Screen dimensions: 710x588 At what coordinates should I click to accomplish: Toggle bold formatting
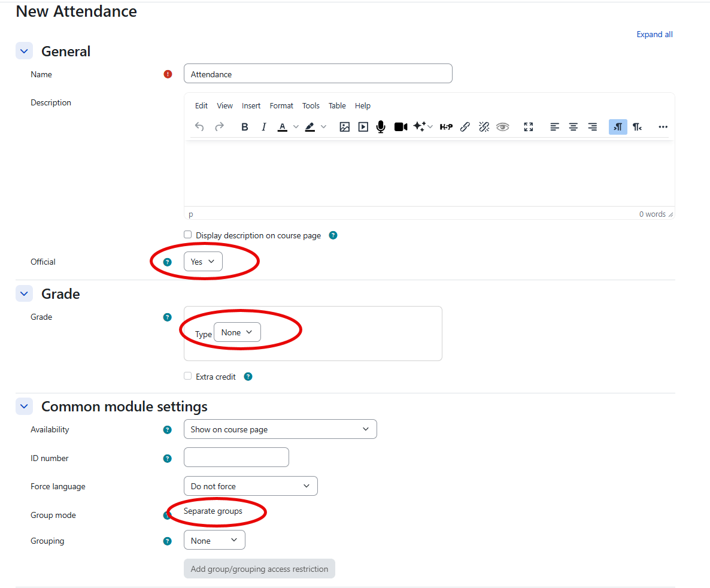(244, 127)
